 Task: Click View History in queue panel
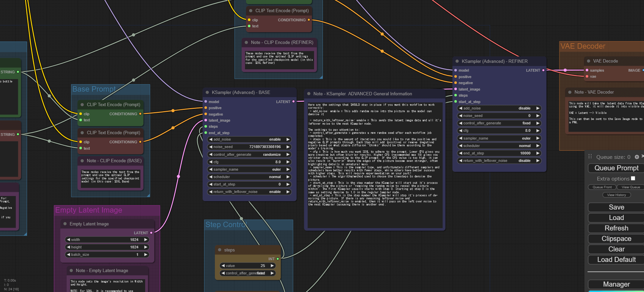point(616,195)
